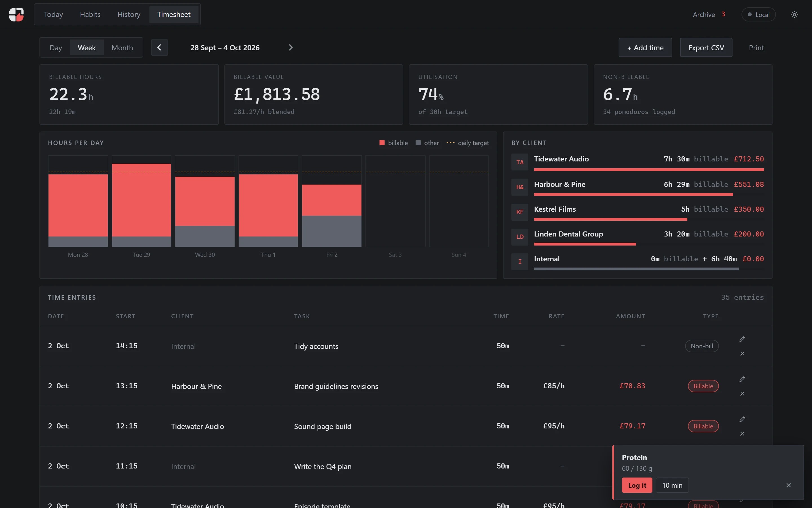Click the KF Kestrel Films badge
This screenshot has height=508, width=812.
pos(520,212)
